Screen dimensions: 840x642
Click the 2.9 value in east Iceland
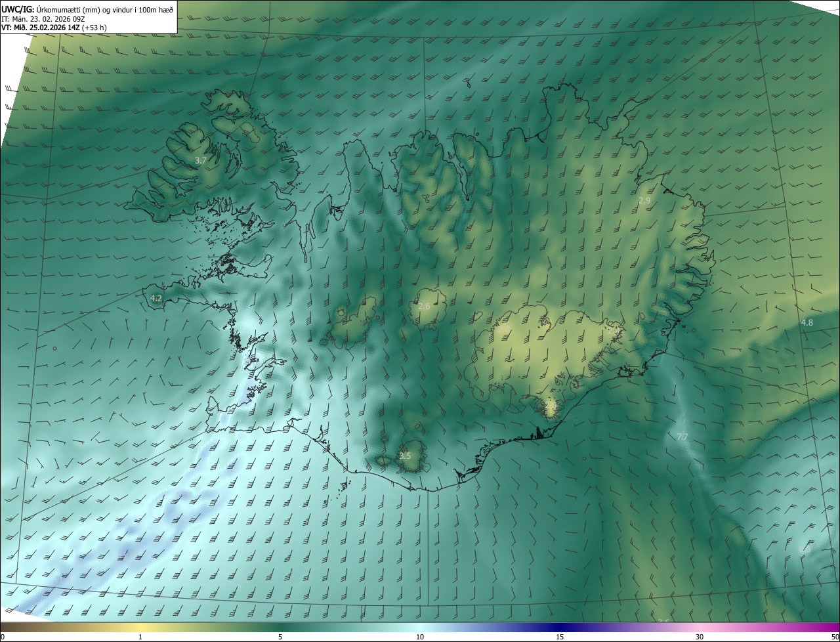(644, 200)
